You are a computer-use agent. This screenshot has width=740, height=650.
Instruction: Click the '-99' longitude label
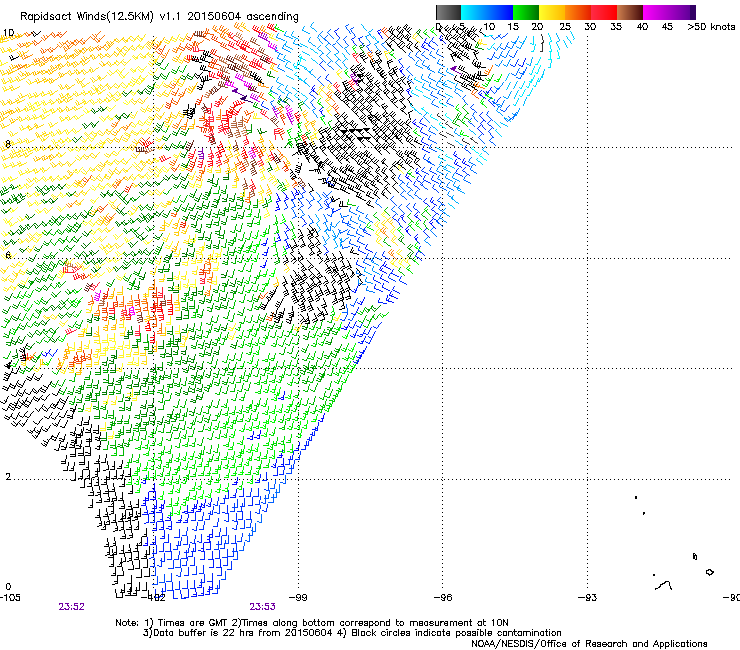tap(298, 598)
